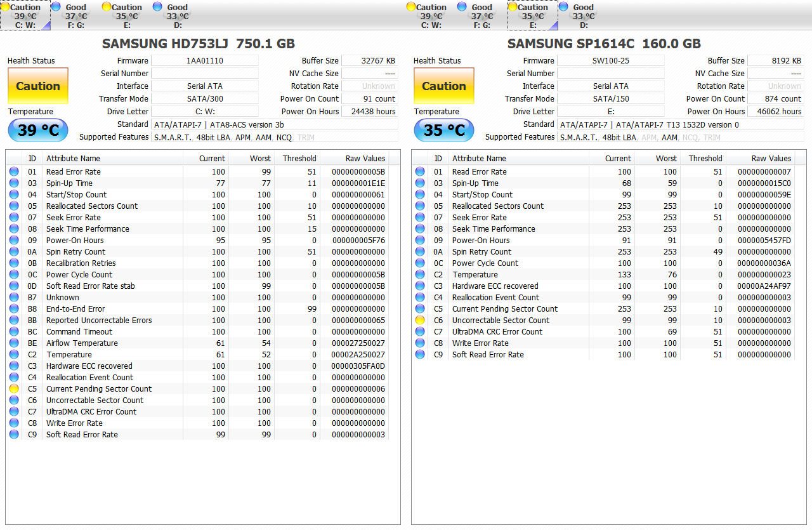
Task: Select the Good 33 °C D: disk tab in right window
Action: (582, 15)
